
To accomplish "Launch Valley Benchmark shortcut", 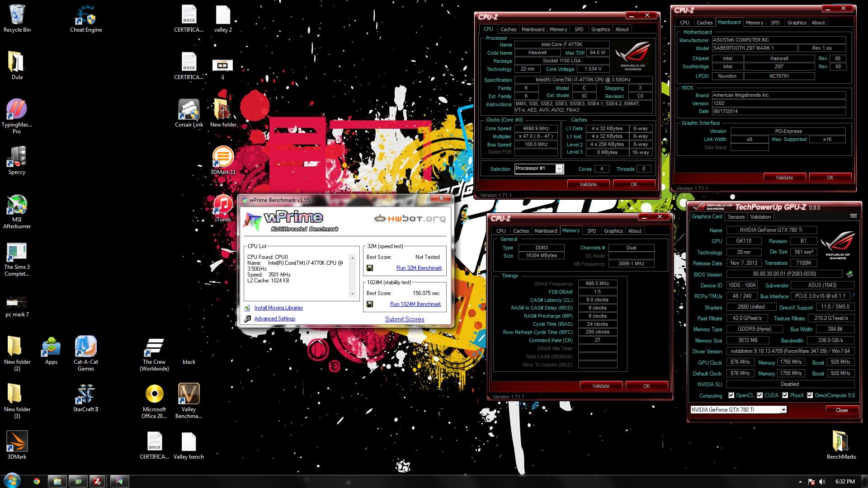I will pyautogui.click(x=189, y=401).
